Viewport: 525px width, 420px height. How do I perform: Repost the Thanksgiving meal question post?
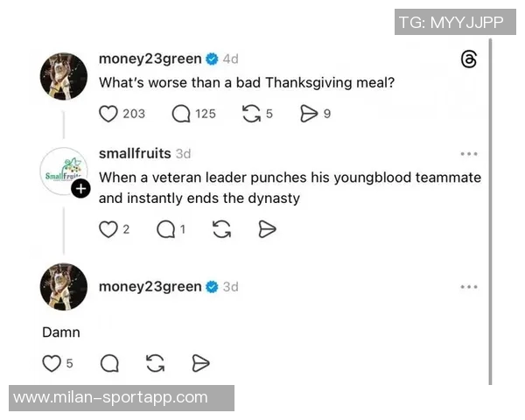click(252, 114)
